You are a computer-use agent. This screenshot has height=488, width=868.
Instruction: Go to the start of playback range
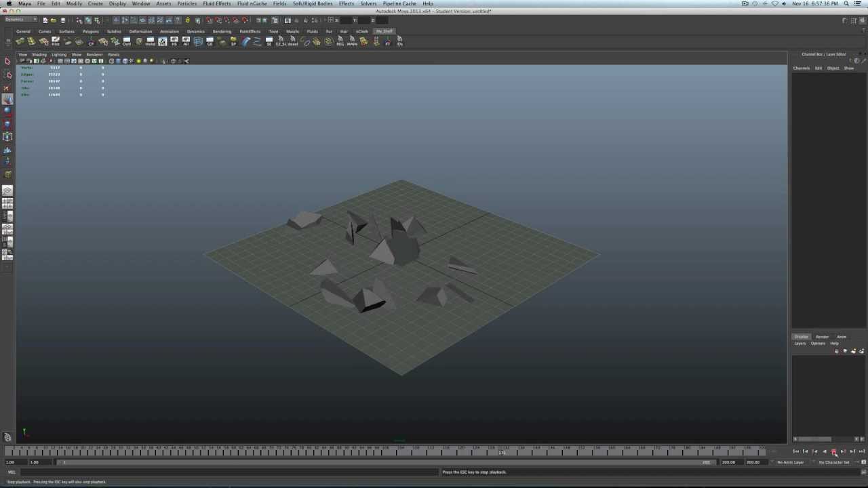(796, 451)
